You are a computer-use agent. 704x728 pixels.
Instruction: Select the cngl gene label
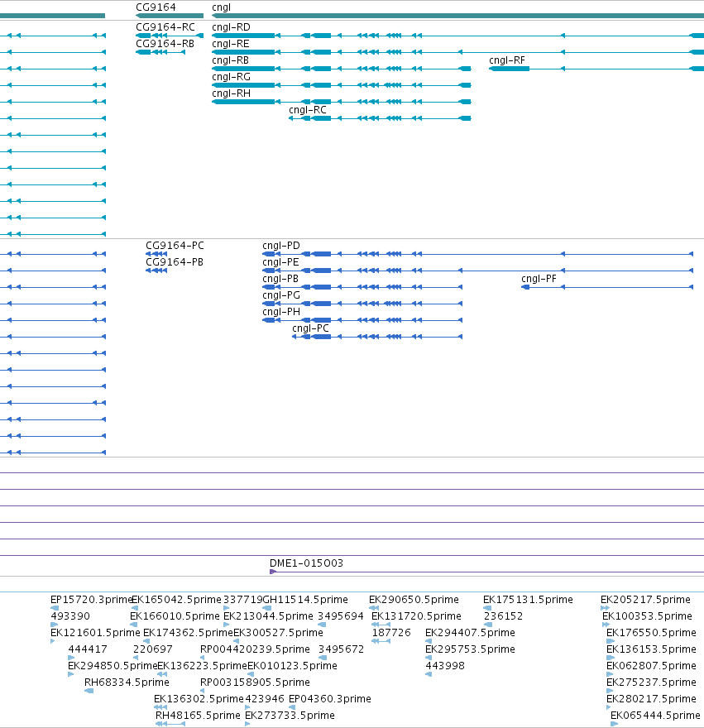[221, 7]
